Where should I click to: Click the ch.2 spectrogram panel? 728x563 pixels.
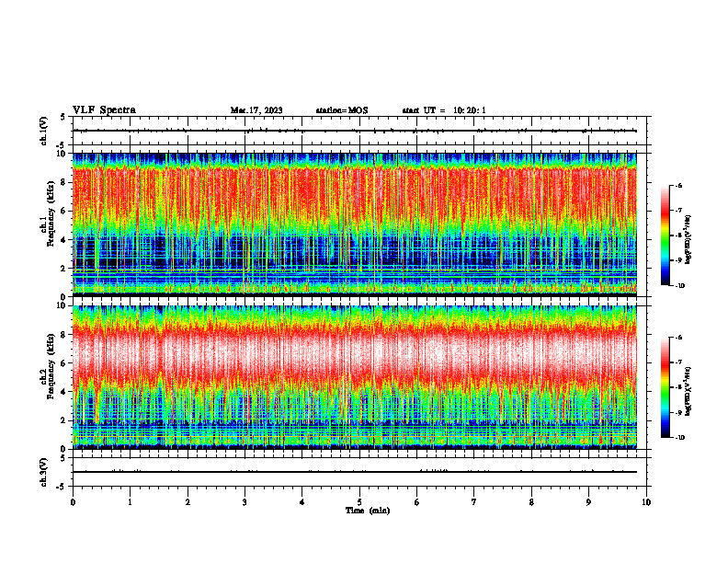[355, 377]
